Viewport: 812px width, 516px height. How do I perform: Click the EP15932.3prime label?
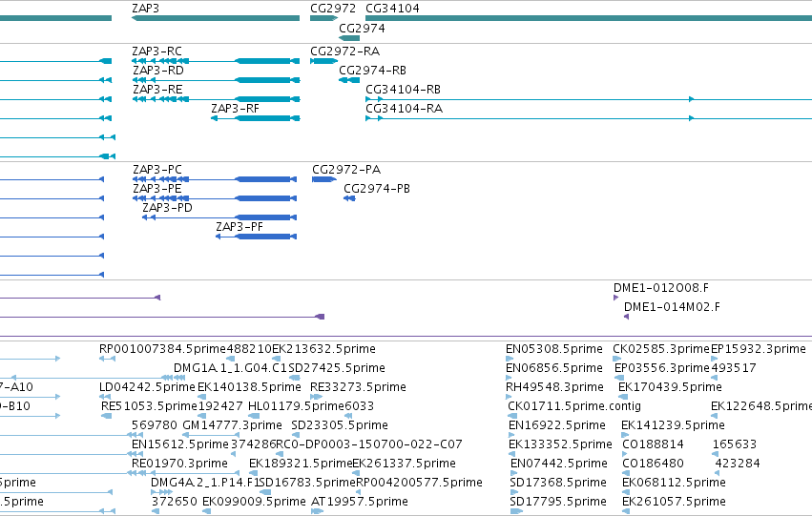pyautogui.click(x=759, y=349)
